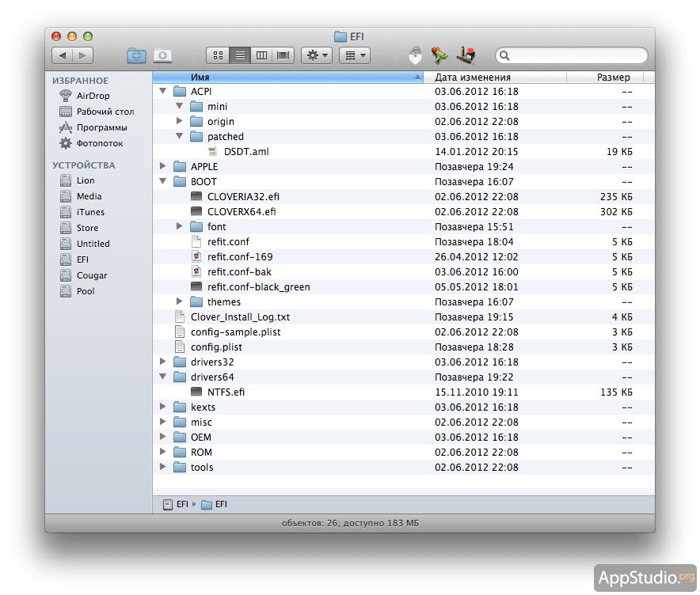This screenshot has height=595, width=700.
Task: Select the Lion volume in sidebar
Action: [78, 180]
